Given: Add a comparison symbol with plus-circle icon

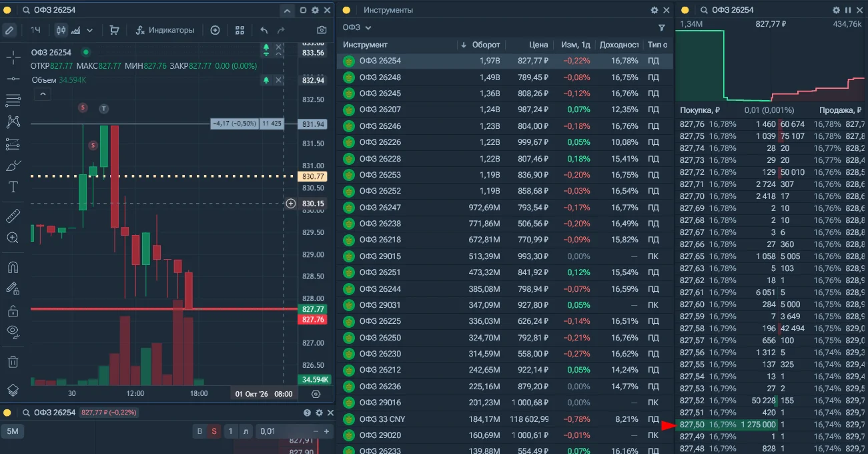Looking at the screenshot, I should 215,30.
